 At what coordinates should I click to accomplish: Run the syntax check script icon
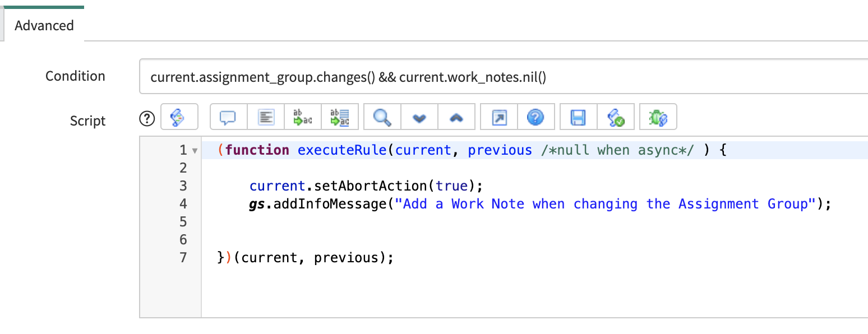616,118
